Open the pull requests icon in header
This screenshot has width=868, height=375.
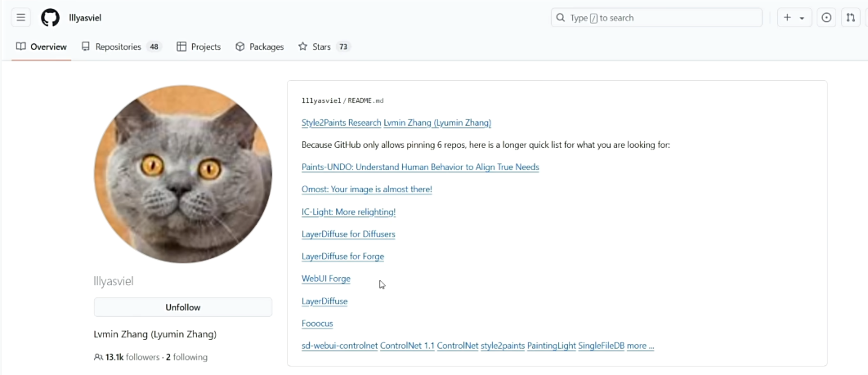coord(851,18)
